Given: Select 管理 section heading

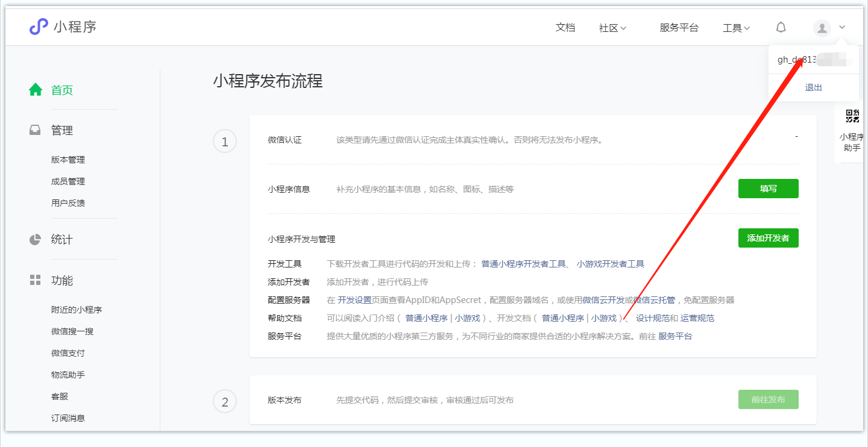Looking at the screenshot, I should (62, 131).
